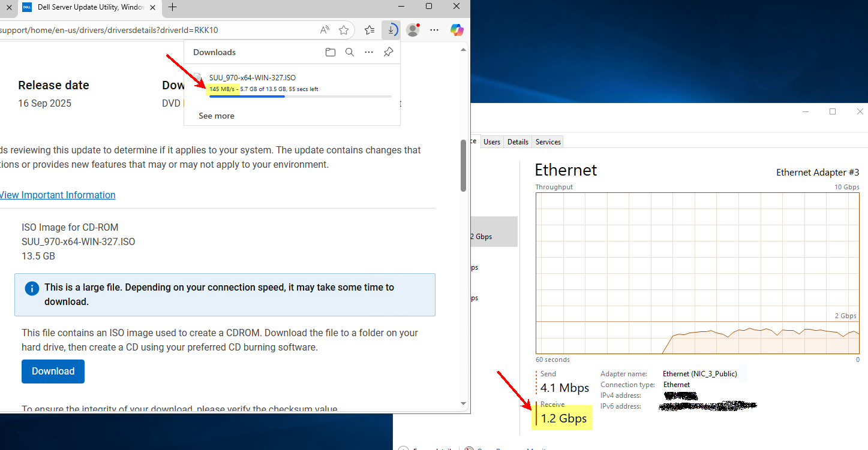Click See more in Downloads panel
This screenshot has width=868, height=450.
217,116
